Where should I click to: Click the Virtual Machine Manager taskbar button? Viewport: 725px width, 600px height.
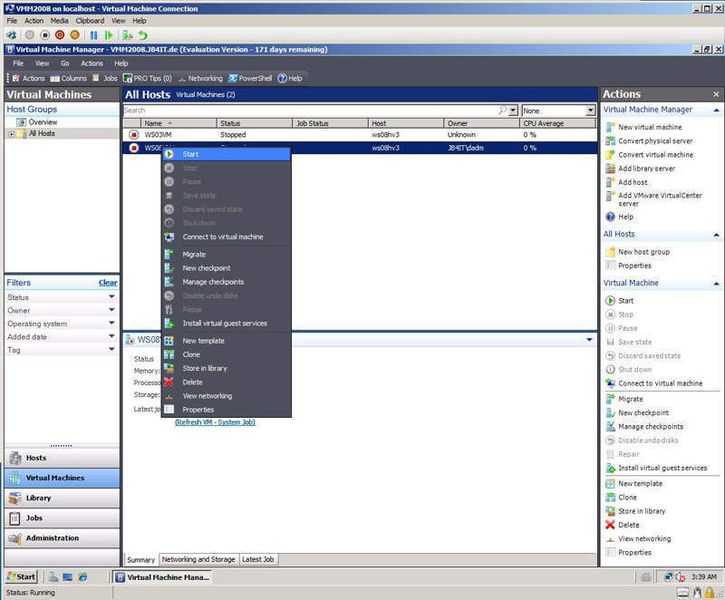tap(163, 577)
